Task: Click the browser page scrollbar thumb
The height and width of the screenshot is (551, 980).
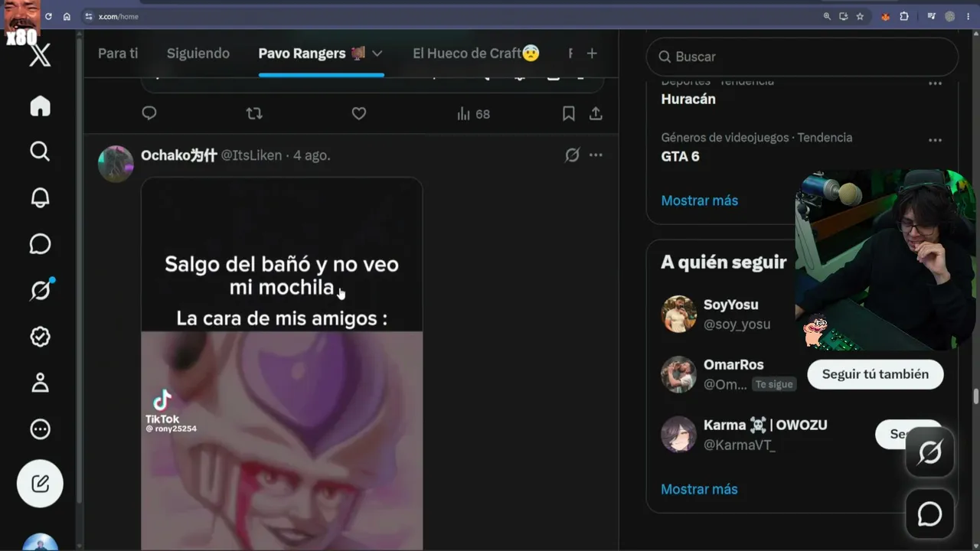Action: [x=975, y=397]
